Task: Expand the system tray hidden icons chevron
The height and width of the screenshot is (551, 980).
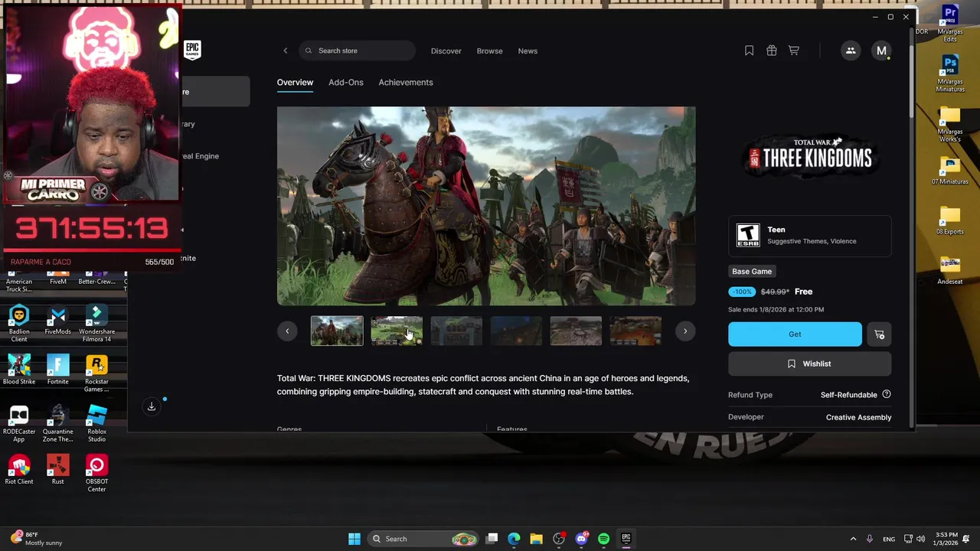Action: tap(853, 539)
